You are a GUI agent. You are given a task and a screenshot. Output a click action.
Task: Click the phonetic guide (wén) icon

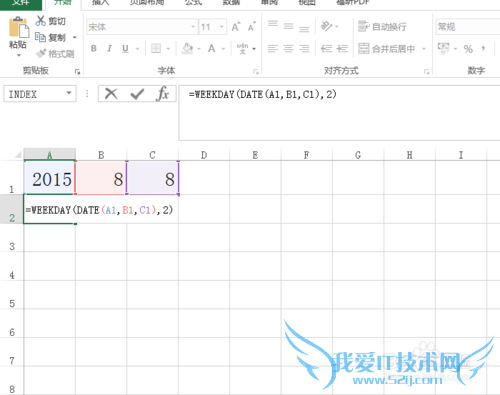tap(242, 49)
